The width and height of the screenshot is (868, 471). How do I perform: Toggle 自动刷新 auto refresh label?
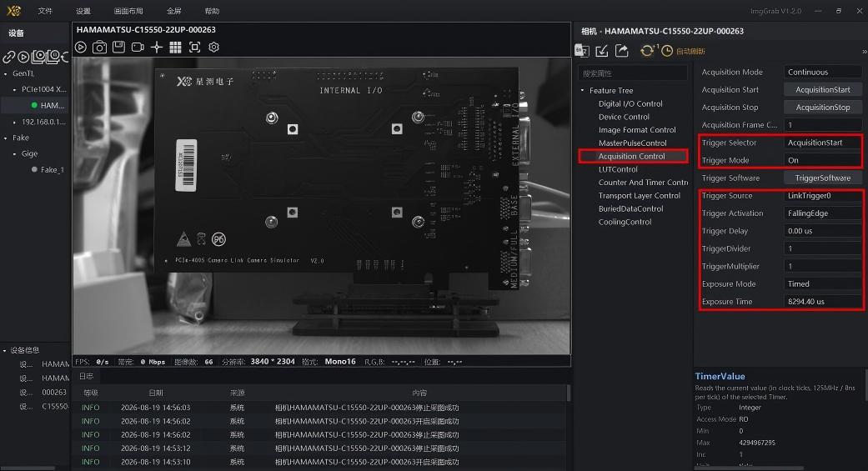click(690, 52)
